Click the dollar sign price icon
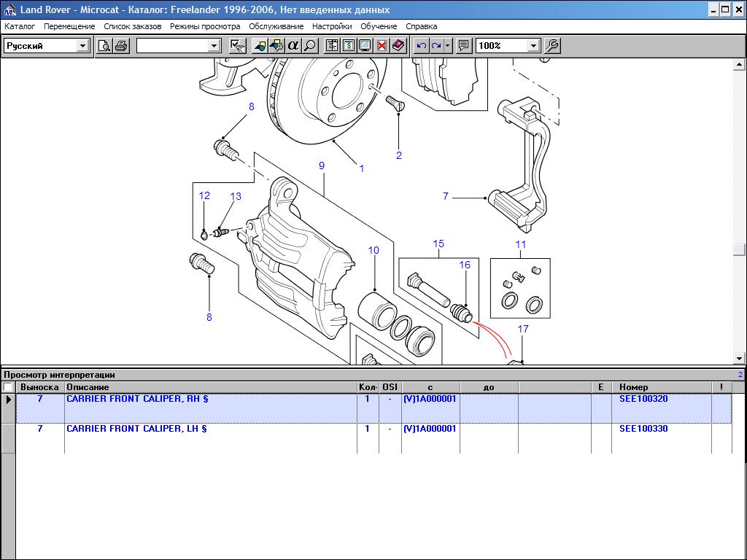This screenshot has height=560, width=747. coord(349,46)
